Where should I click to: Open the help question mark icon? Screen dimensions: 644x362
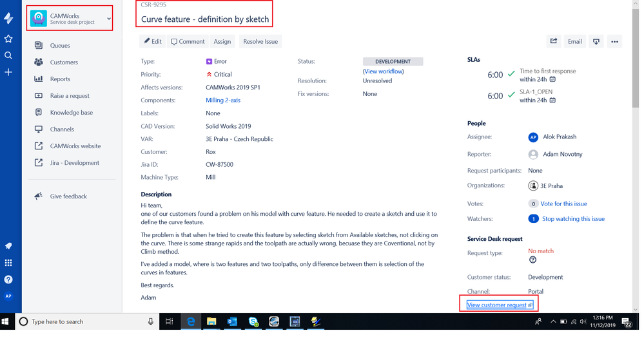[x=8, y=280]
